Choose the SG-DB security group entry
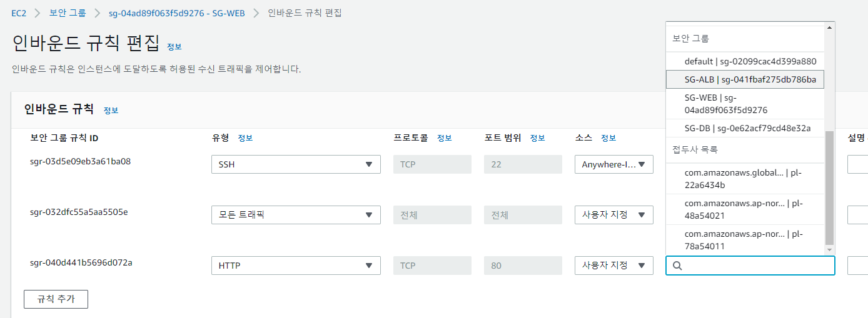Image resolution: width=868 pixels, height=318 pixels. coord(745,128)
